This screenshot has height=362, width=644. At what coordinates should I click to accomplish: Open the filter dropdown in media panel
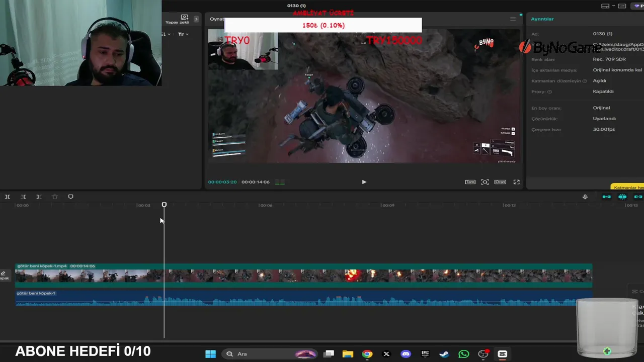183,34
